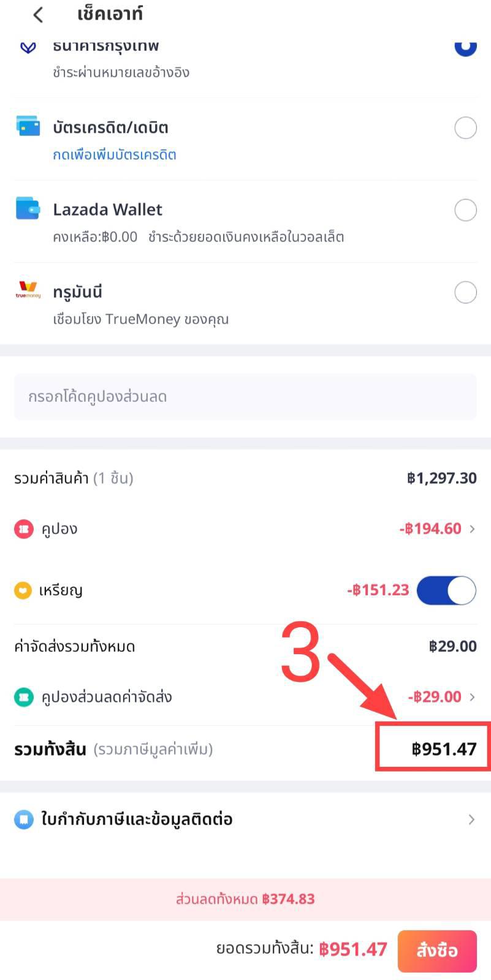Toggle the coins discount switch

pos(446,590)
